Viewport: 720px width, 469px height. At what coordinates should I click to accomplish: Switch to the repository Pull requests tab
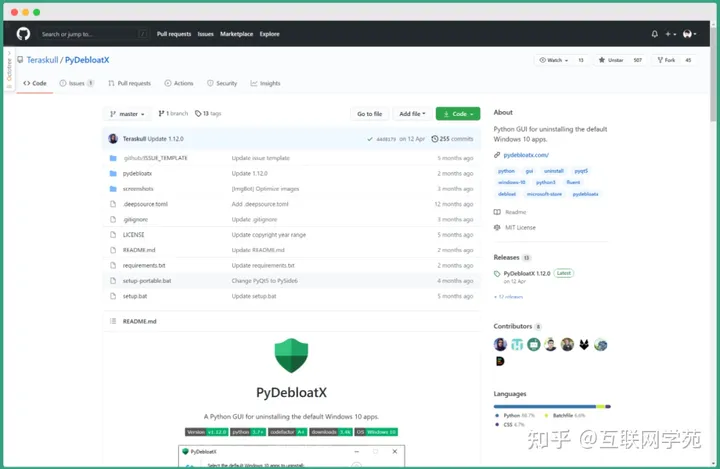129,83
